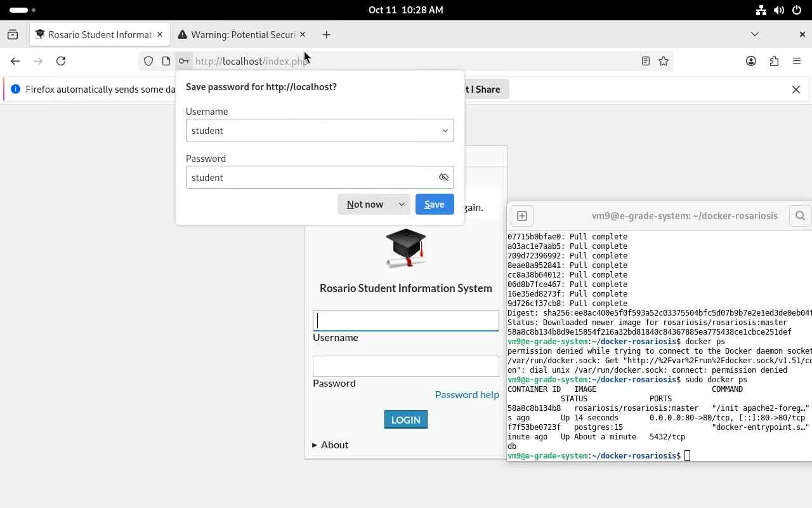Click the Firefox View icon left of tabs
Viewport: 812px width, 508px height.
click(13, 35)
